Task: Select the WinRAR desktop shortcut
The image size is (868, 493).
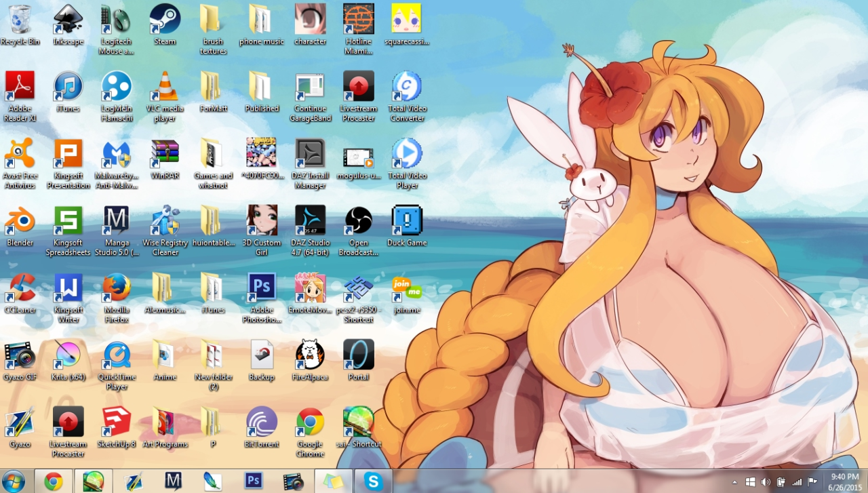Action: point(165,159)
